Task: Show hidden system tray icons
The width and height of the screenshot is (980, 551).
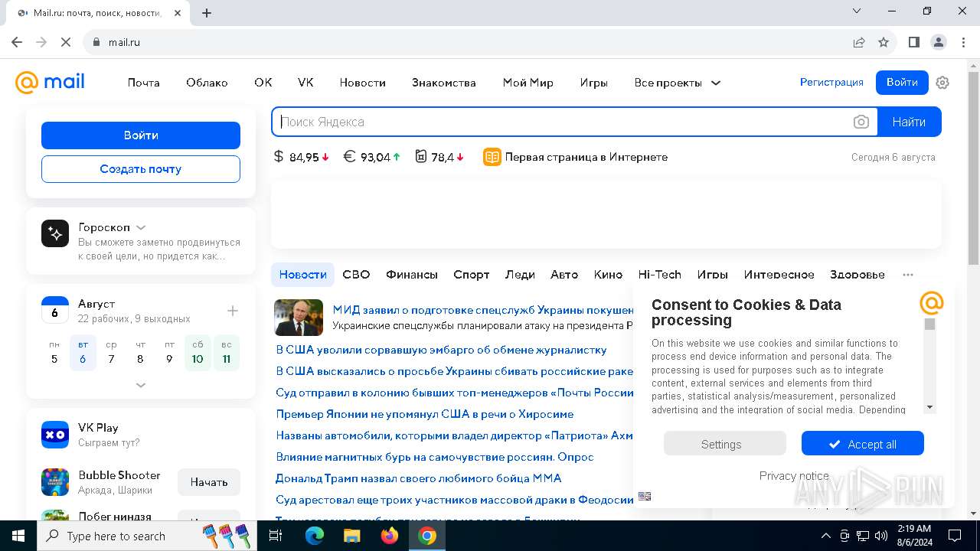Action: (x=825, y=536)
